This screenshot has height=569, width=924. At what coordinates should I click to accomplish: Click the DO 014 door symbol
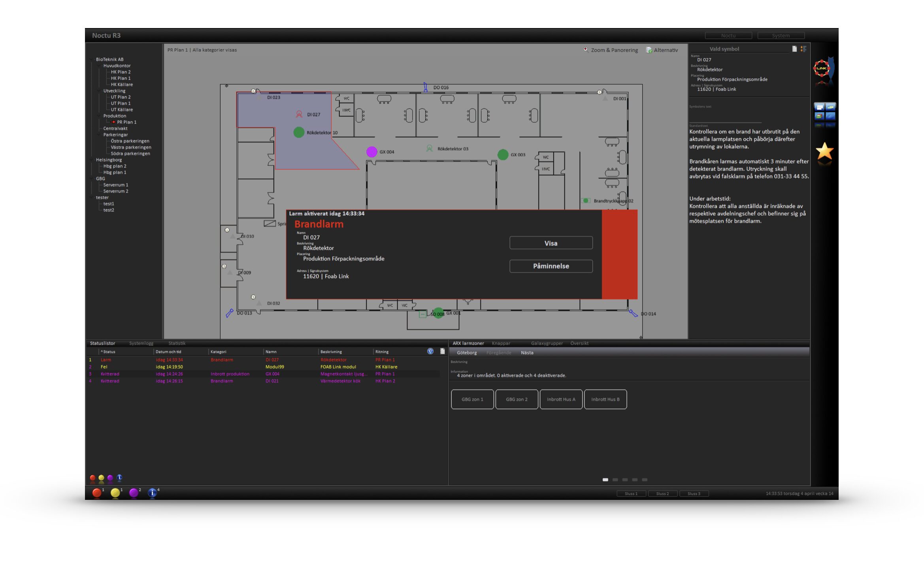[633, 313]
